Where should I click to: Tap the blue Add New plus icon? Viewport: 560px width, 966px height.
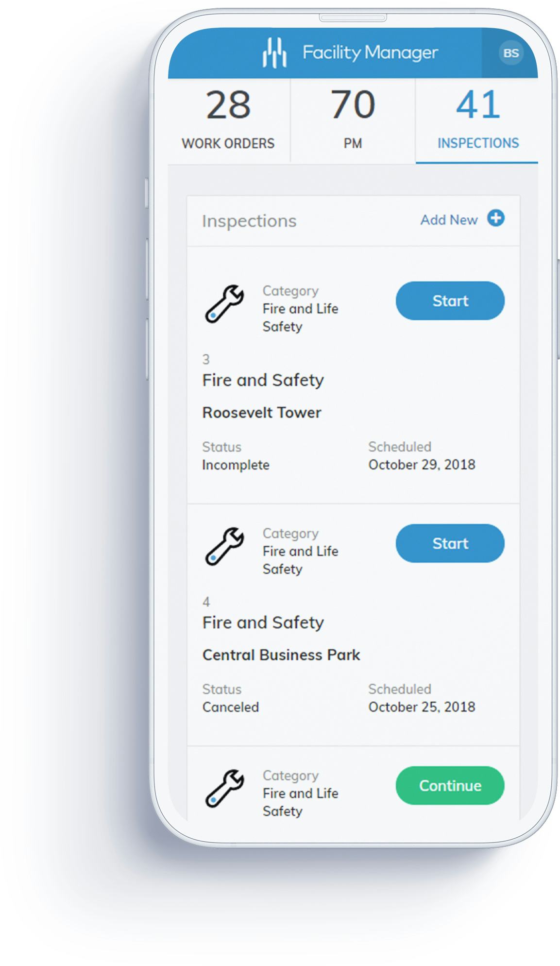click(x=496, y=220)
